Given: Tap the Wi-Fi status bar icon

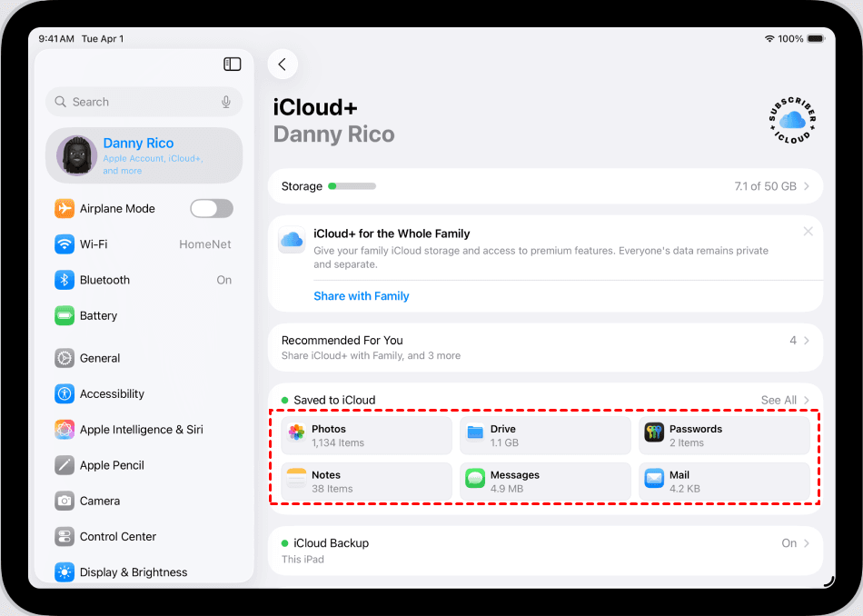Looking at the screenshot, I should (x=769, y=38).
